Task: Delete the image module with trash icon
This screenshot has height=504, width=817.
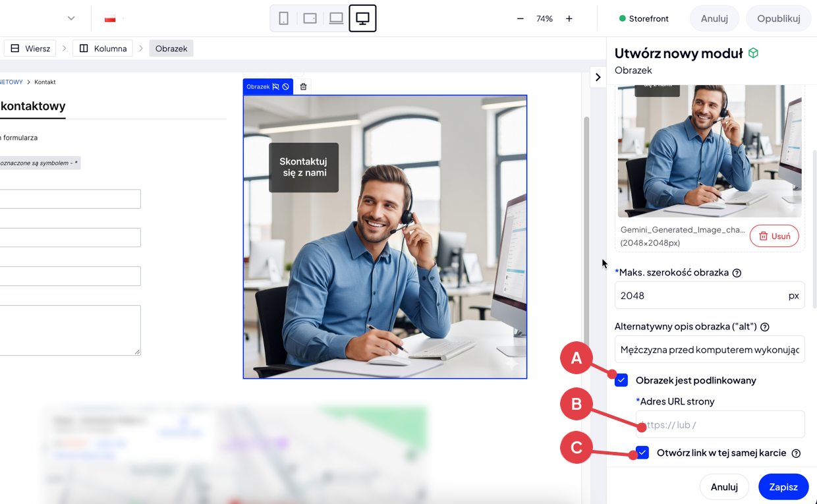Action: click(x=303, y=87)
